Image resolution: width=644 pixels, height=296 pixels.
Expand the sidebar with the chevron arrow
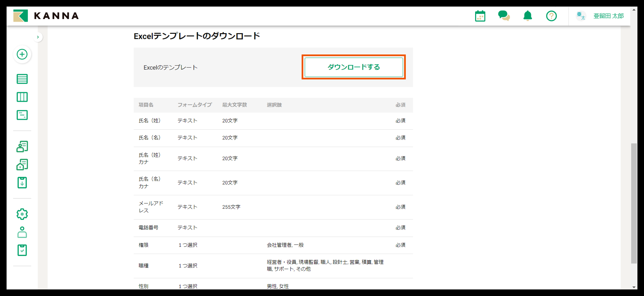(38, 37)
